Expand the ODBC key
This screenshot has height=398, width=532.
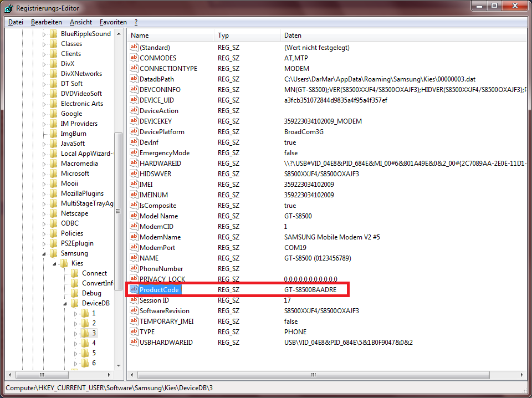(44, 223)
